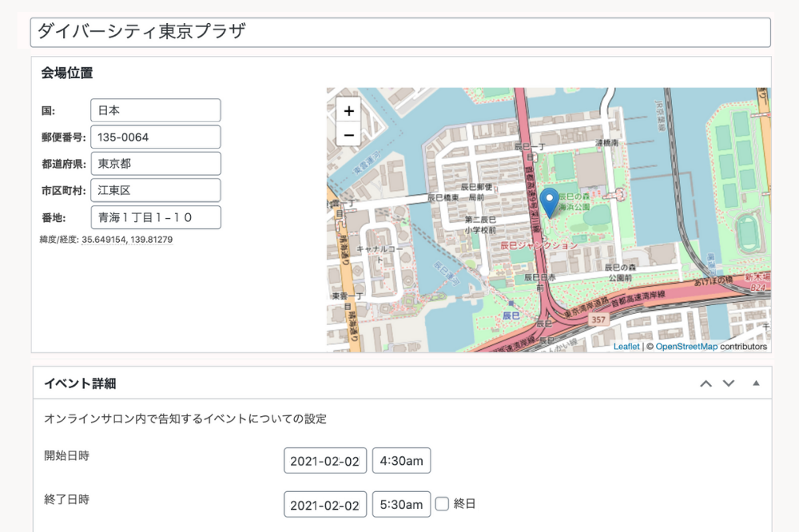Click the map zoom out minus button
The width and height of the screenshot is (799, 532).
click(x=348, y=135)
